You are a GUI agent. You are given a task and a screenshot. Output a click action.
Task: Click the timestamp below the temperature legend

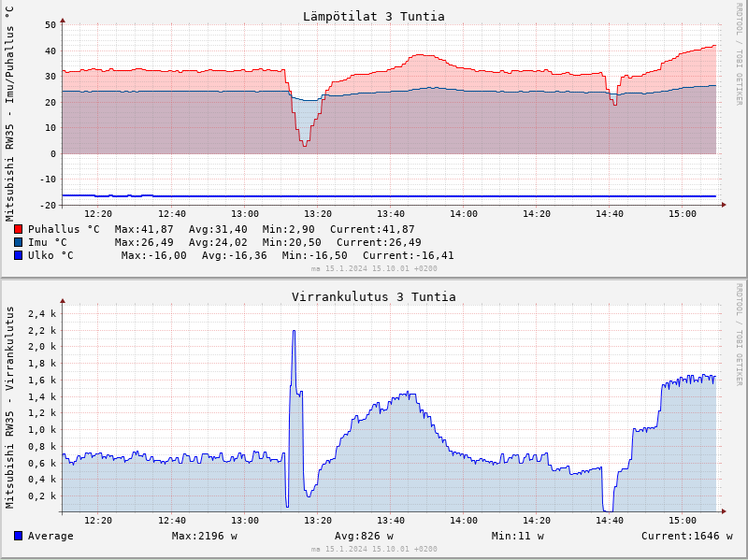pyautogui.click(x=374, y=268)
